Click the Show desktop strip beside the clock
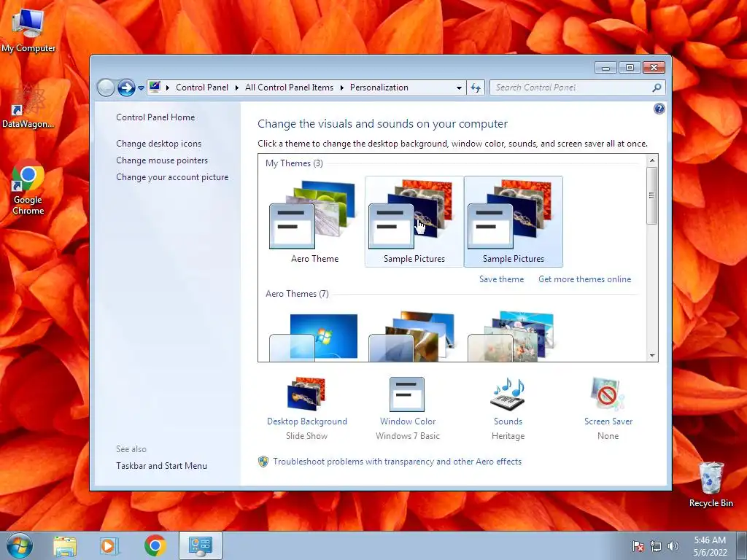 pos(742,546)
